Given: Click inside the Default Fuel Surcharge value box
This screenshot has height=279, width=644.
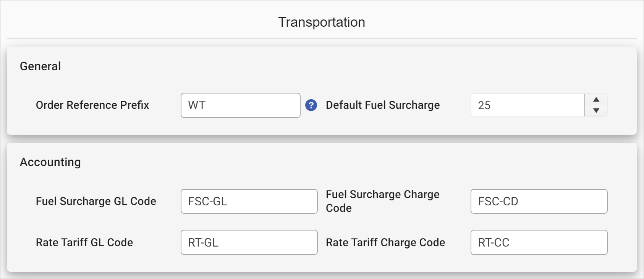Looking at the screenshot, I should click(x=527, y=105).
